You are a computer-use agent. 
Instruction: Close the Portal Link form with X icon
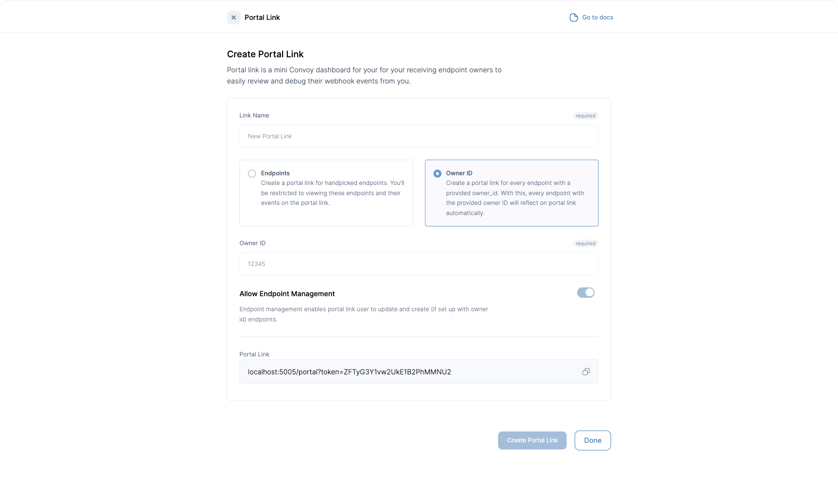pyautogui.click(x=234, y=17)
